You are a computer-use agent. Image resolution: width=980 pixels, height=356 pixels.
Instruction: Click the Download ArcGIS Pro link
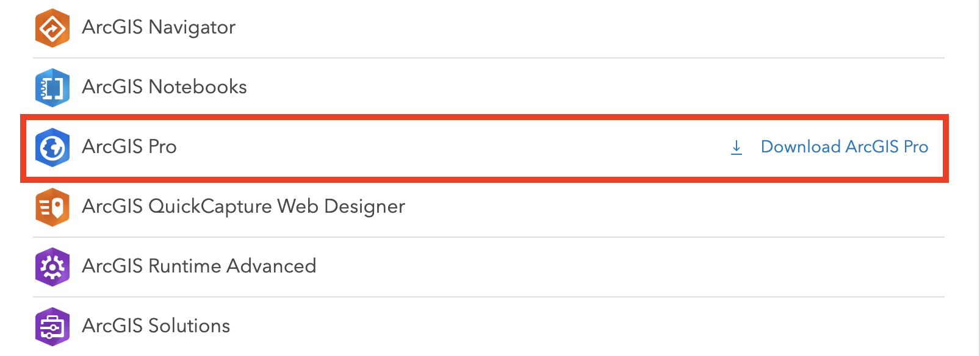tap(844, 147)
